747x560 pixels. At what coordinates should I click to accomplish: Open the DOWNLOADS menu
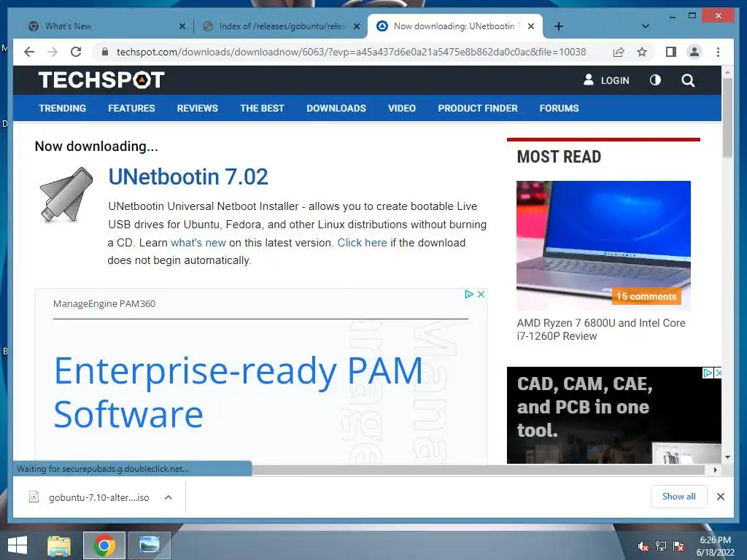coord(336,108)
